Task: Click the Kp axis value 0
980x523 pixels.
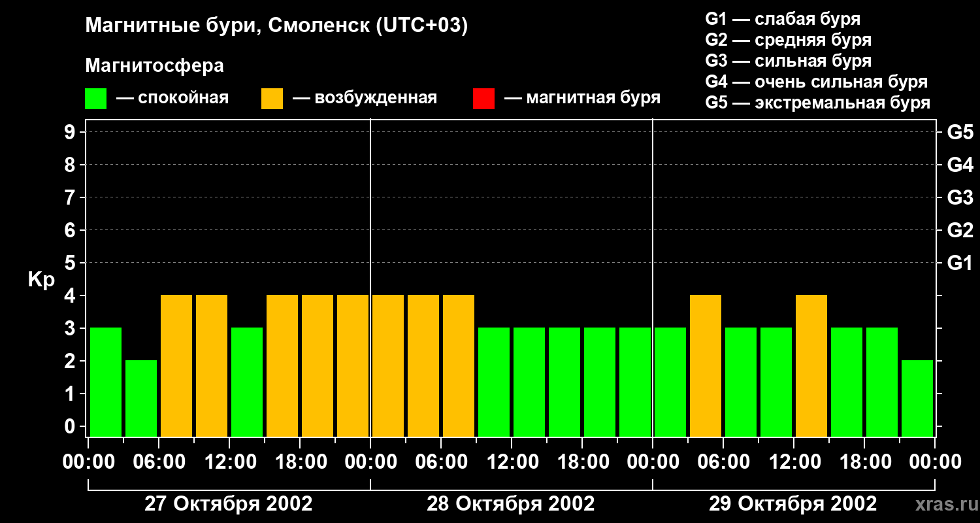Action: (x=71, y=426)
